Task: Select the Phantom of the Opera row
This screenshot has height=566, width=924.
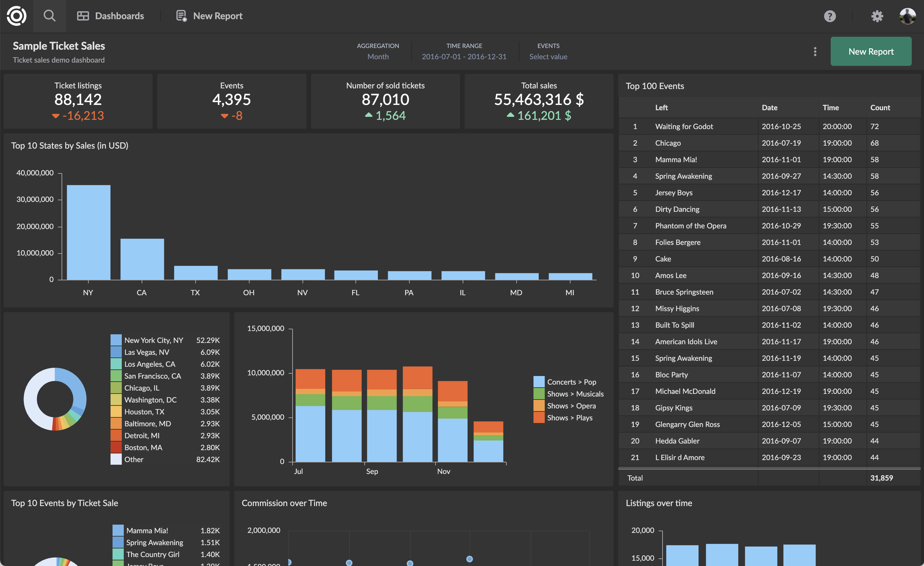Action: click(x=769, y=226)
